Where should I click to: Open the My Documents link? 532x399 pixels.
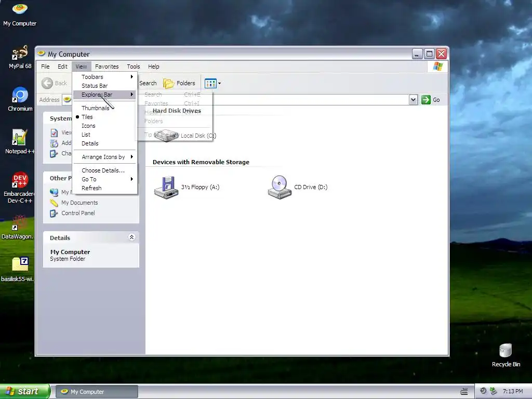pos(79,203)
